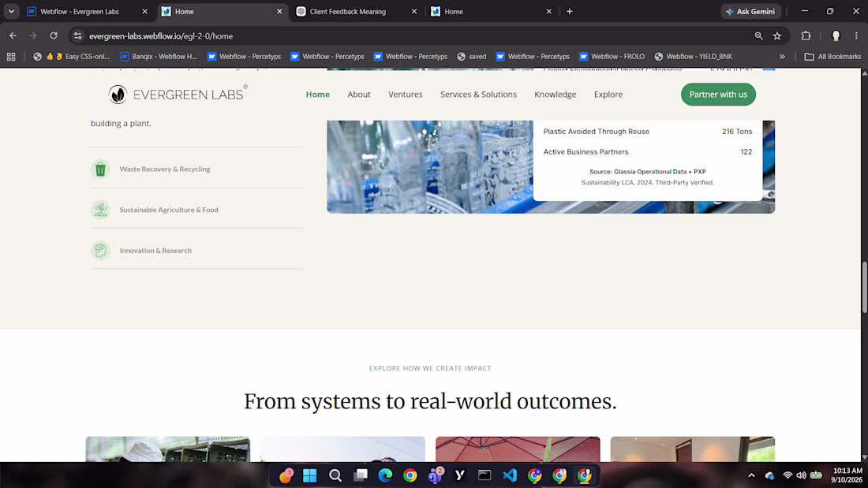
Task: Open the Webflow - FROLO bookmark
Action: [x=612, y=57]
